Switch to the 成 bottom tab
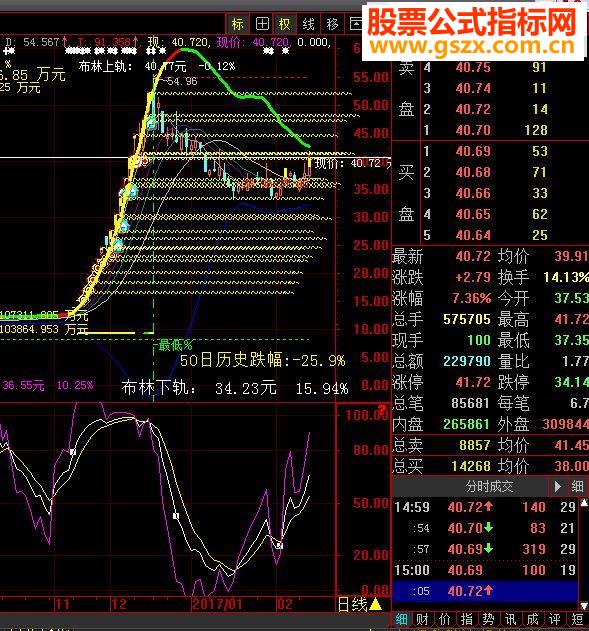589x631 pixels. pyautogui.click(x=533, y=620)
